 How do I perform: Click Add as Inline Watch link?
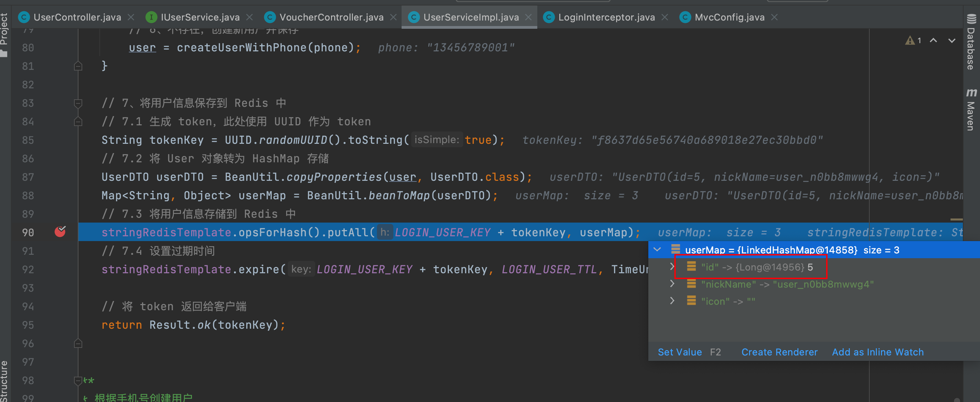878,352
